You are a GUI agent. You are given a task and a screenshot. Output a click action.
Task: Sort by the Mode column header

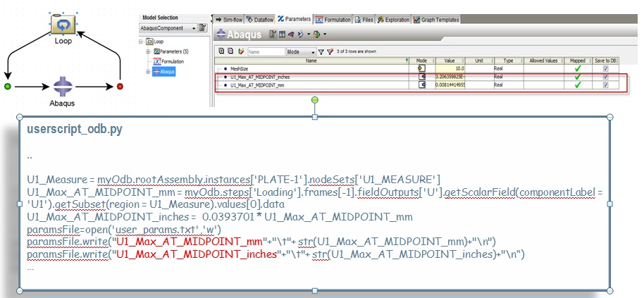point(421,61)
